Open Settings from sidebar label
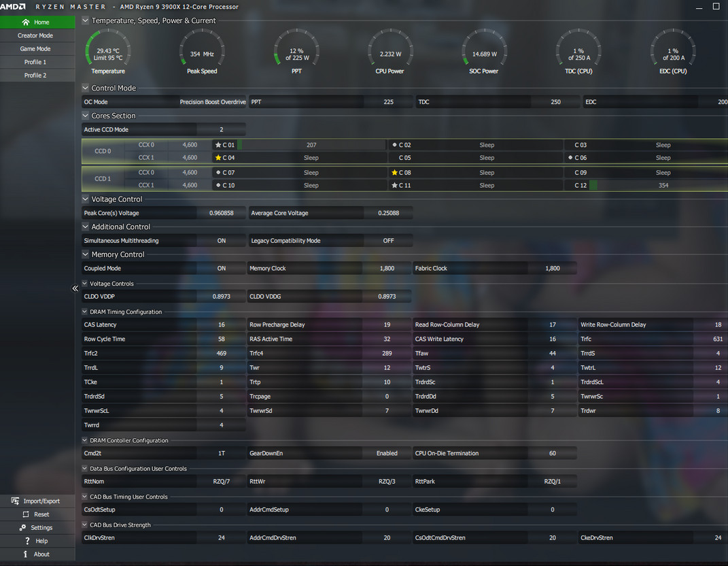 pyautogui.click(x=41, y=527)
